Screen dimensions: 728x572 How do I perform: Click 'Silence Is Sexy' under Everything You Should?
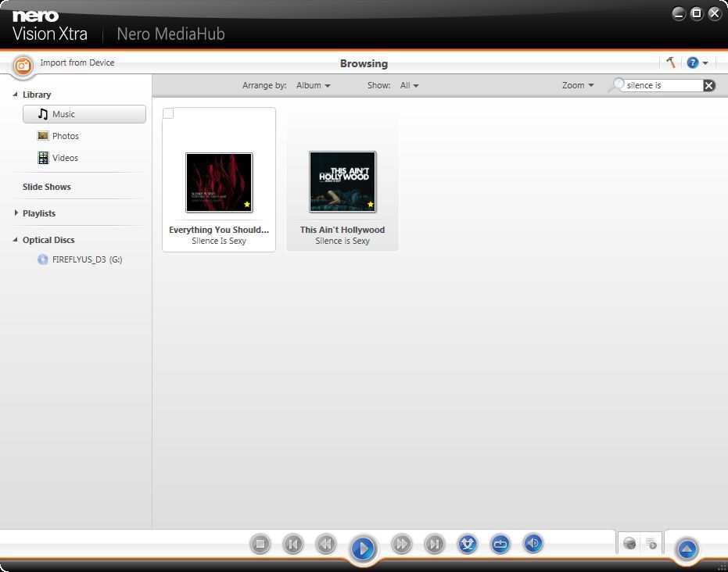click(219, 241)
